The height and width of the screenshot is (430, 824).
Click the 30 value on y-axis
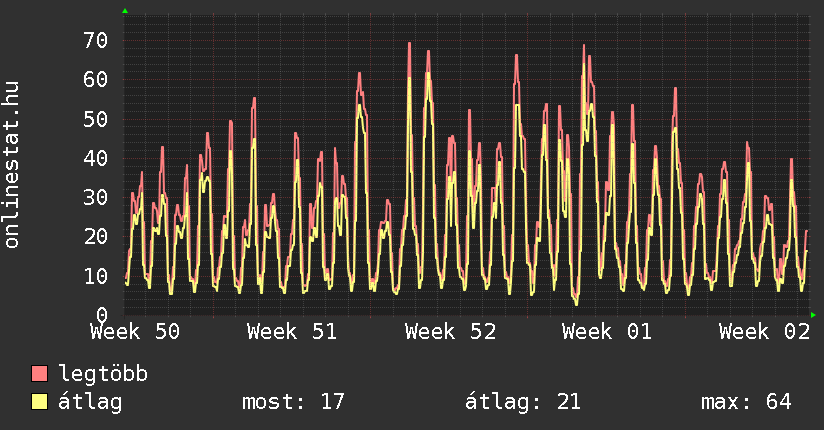95,197
